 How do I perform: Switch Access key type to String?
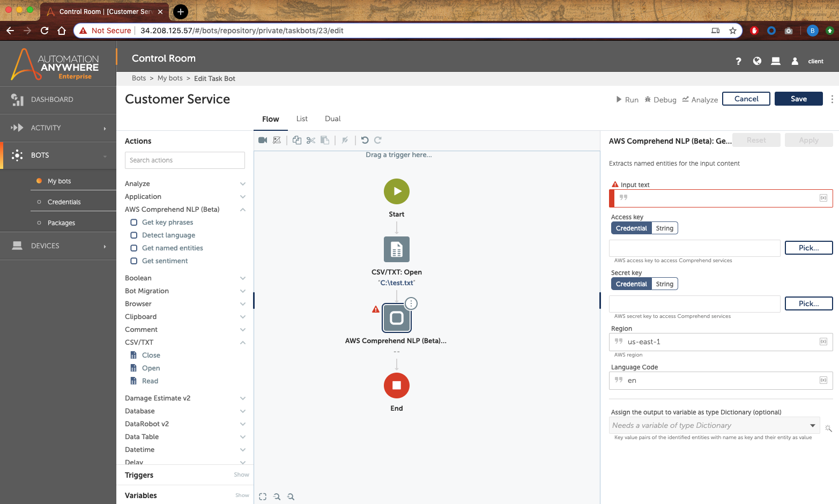(x=664, y=228)
